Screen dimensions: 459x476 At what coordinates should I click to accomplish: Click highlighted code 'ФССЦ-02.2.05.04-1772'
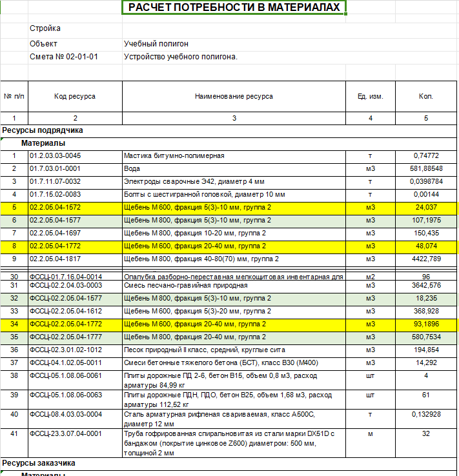[x=75, y=324]
